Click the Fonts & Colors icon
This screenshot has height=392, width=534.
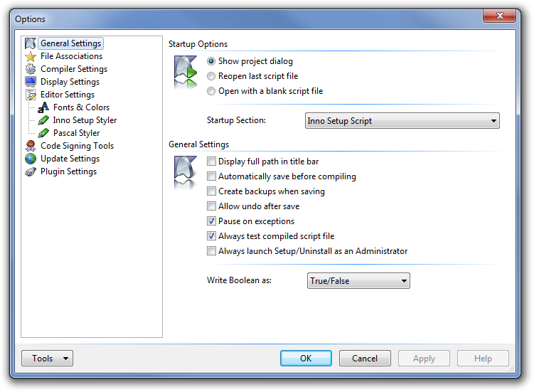point(43,107)
